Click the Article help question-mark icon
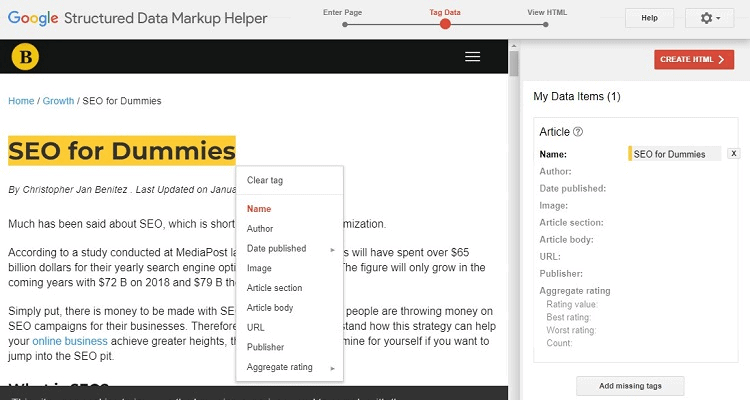Viewport: 750px width, 400px height. [x=578, y=132]
